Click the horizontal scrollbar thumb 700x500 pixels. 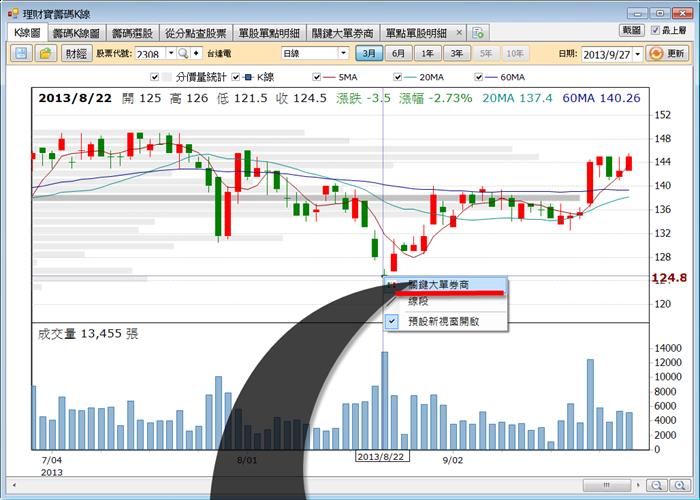[607, 485]
